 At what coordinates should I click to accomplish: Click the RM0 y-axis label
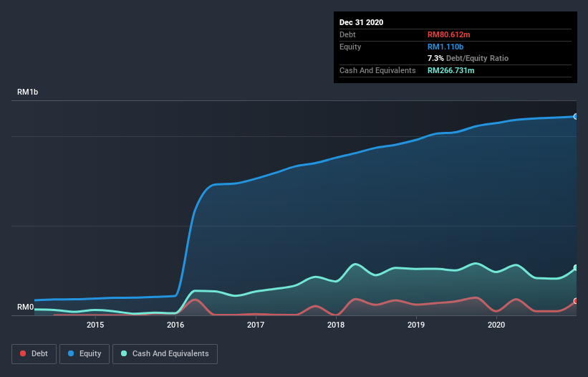click(x=26, y=307)
